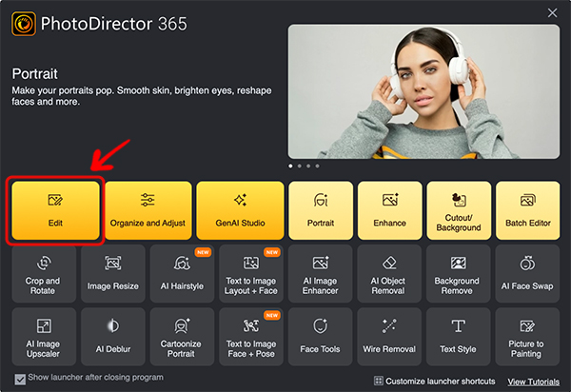The image size is (571, 392).
Task: Select the first carousel dot
Action: tap(290, 166)
